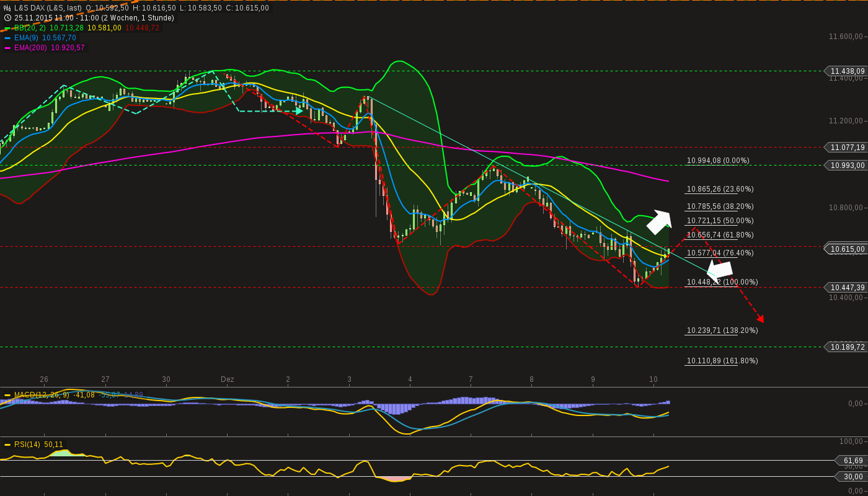Select the EMA(9) indicator label

(x=26, y=38)
